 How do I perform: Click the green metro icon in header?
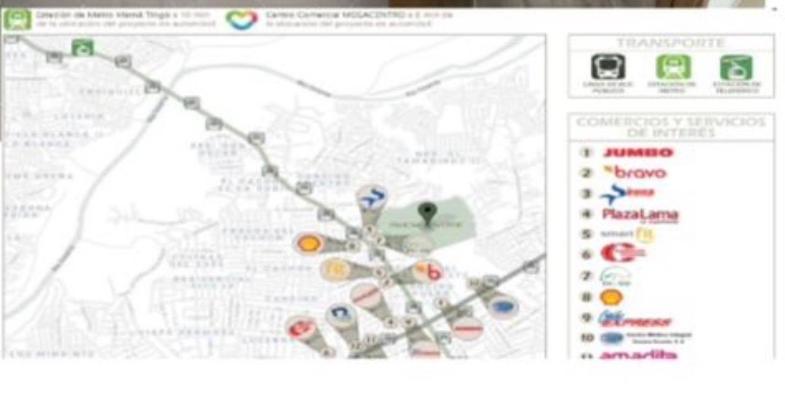tap(16, 18)
